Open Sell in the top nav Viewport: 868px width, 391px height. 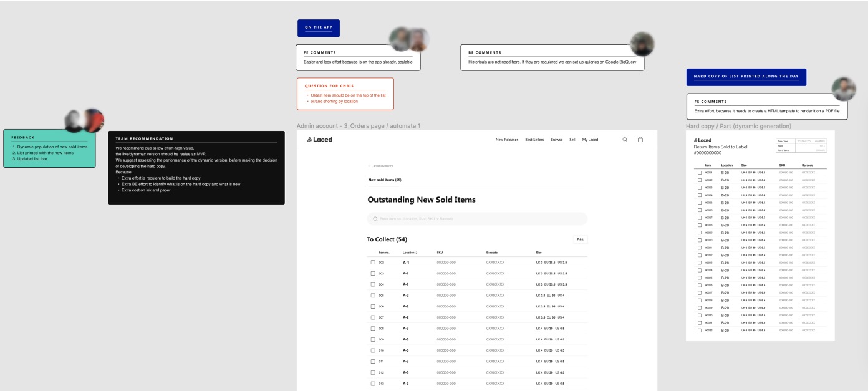pos(572,140)
